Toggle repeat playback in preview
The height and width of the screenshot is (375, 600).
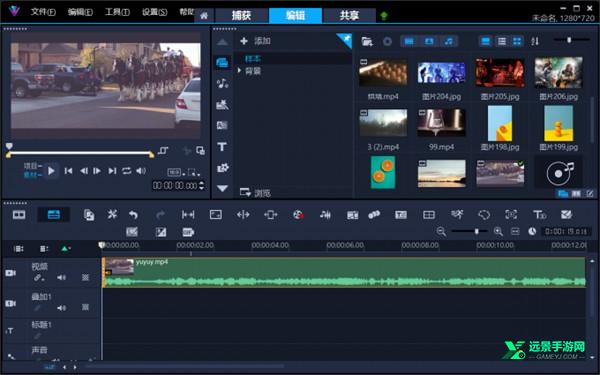[x=127, y=171]
